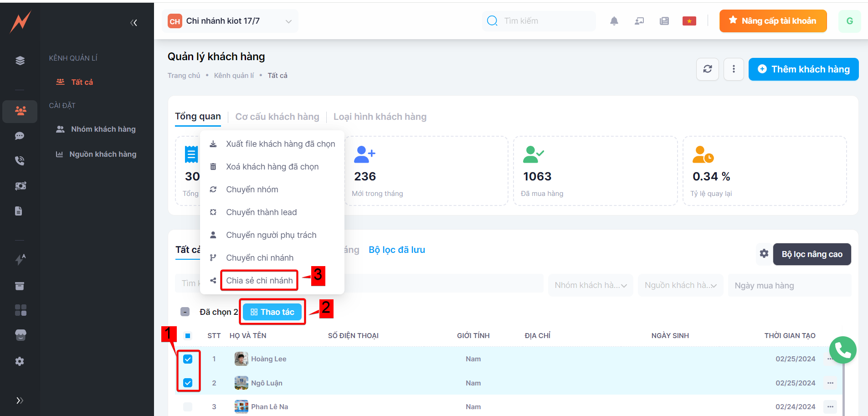Click the Vietnam flag language icon
This screenshot has width=868, height=416.
[689, 21]
